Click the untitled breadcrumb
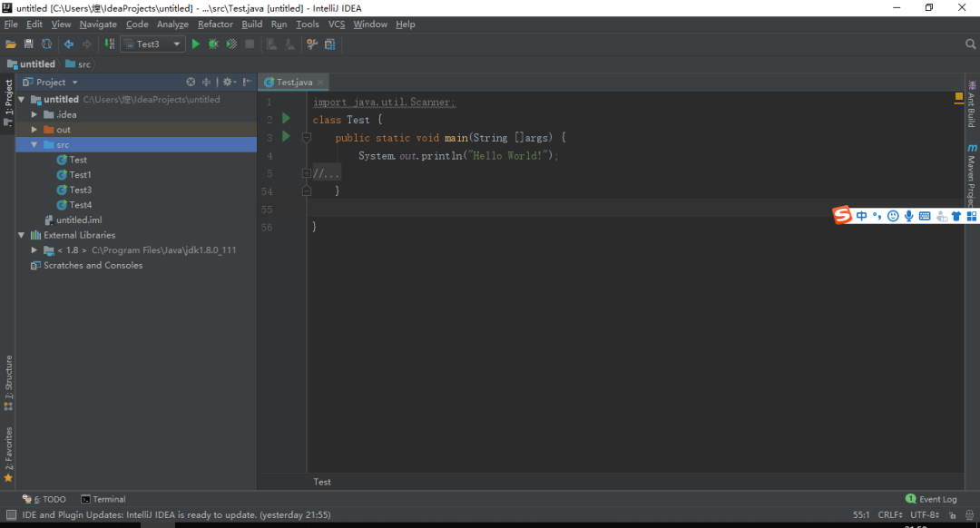Image resolution: width=980 pixels, height=528 pixels. tap(31, 64)
